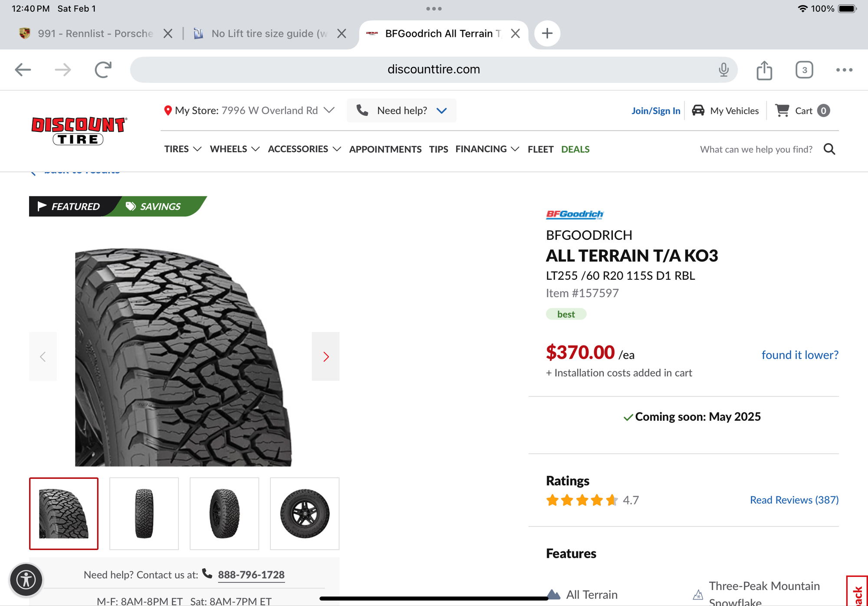Open the tab switcher showing 3 tabs
Screen dimensions: 868x606
(804, 70)
